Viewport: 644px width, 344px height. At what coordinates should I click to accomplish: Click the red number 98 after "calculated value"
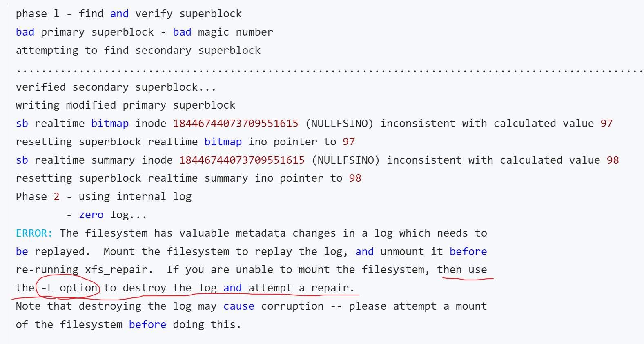pos(613,160)
